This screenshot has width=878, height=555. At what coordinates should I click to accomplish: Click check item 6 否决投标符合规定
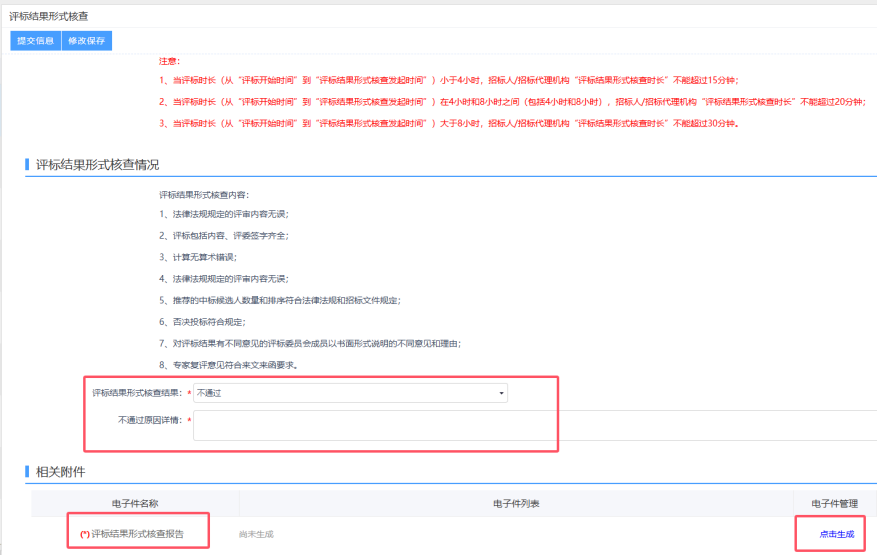tap(202, 322)
